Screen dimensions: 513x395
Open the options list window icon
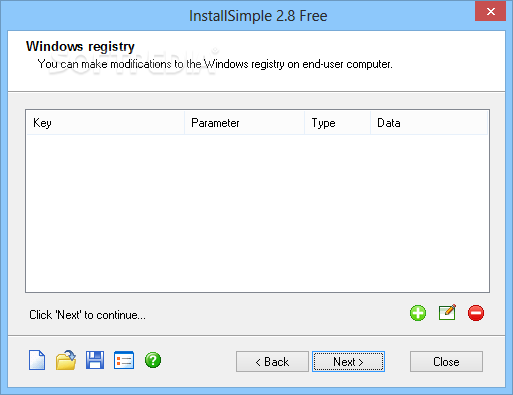point(124,360)
